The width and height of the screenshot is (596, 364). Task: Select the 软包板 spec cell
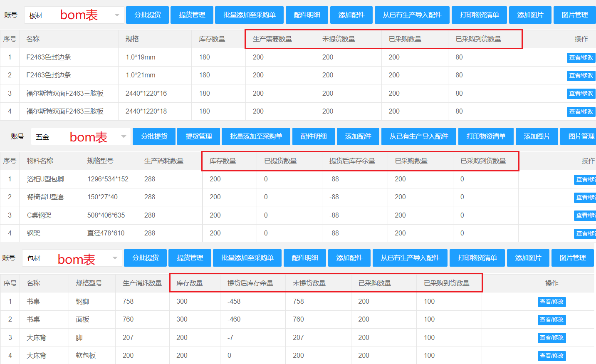pyautogui.click(x=92, y=355)
